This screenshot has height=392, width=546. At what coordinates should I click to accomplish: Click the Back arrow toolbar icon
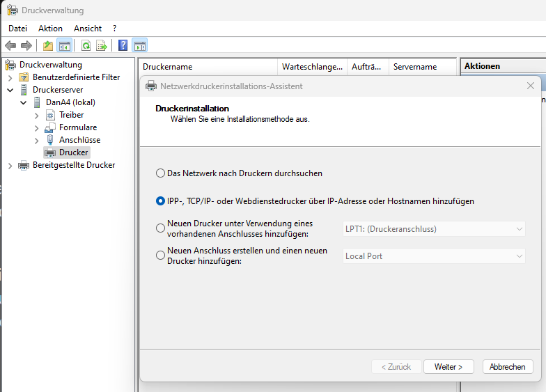click(x=10, y=45)
